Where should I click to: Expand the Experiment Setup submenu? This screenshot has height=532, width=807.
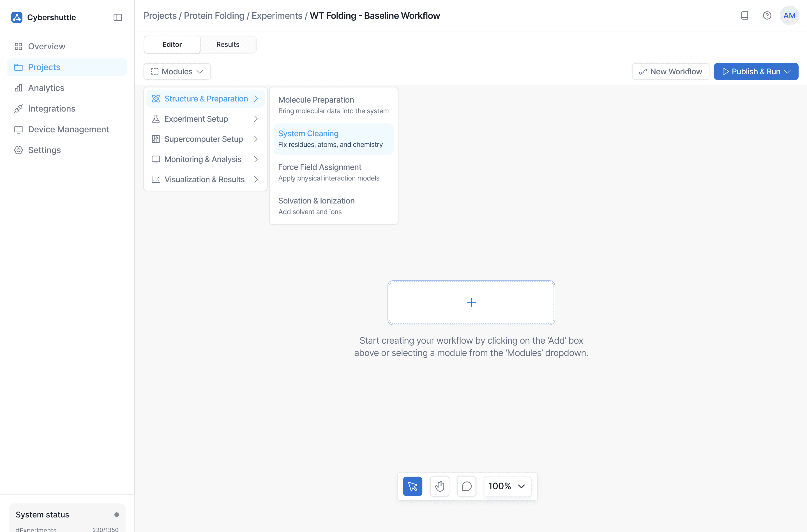pos(205,119)
